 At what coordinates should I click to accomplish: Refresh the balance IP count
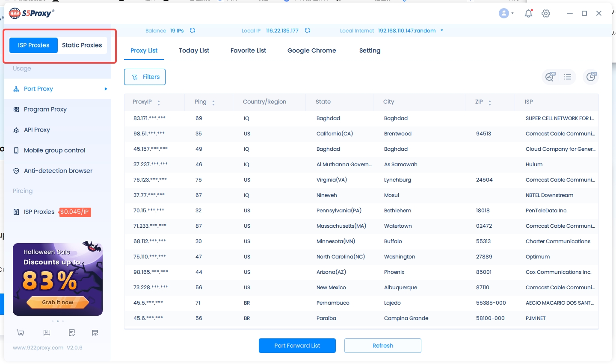[x=192, y=30]
